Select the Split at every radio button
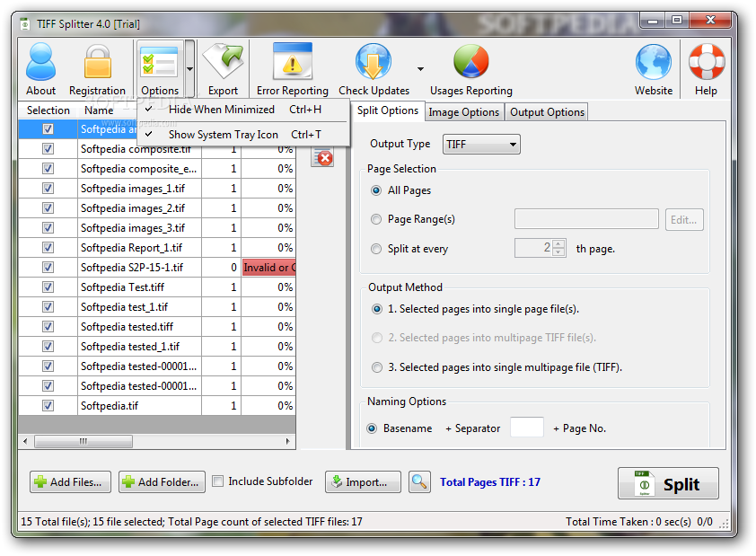 pyautogui.click(x=376, y=249)
